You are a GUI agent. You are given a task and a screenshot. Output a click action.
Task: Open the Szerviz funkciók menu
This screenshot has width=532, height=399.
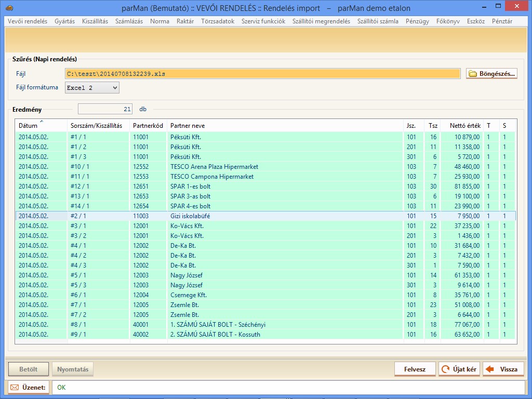point(263,21)
